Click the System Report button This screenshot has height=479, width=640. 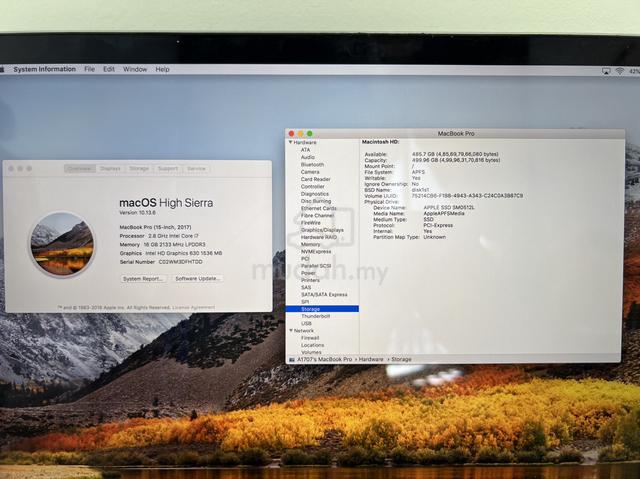[x=143, y=279]
